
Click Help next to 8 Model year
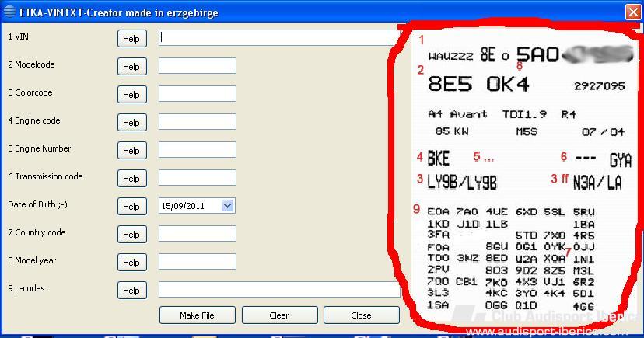click(132, 262)
